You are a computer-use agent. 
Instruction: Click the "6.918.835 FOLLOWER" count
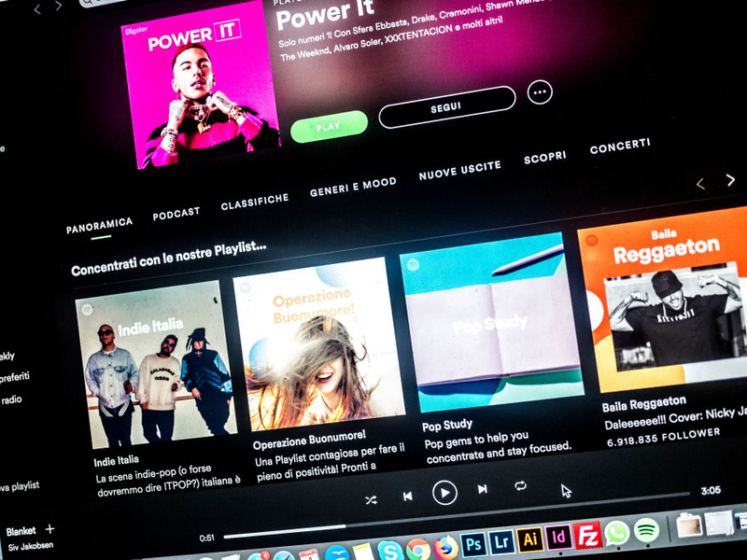(663, 437)
